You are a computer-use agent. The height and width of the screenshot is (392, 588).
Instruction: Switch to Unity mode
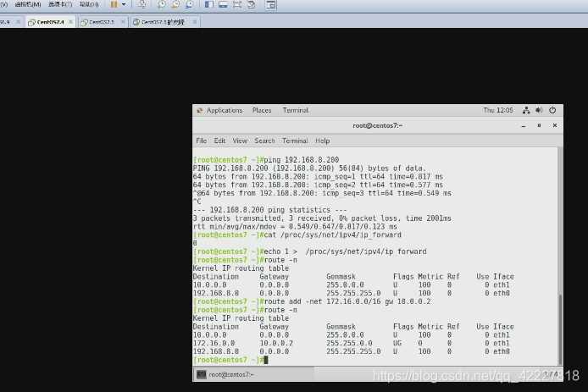pyautogui.click(x=252, y=4)
